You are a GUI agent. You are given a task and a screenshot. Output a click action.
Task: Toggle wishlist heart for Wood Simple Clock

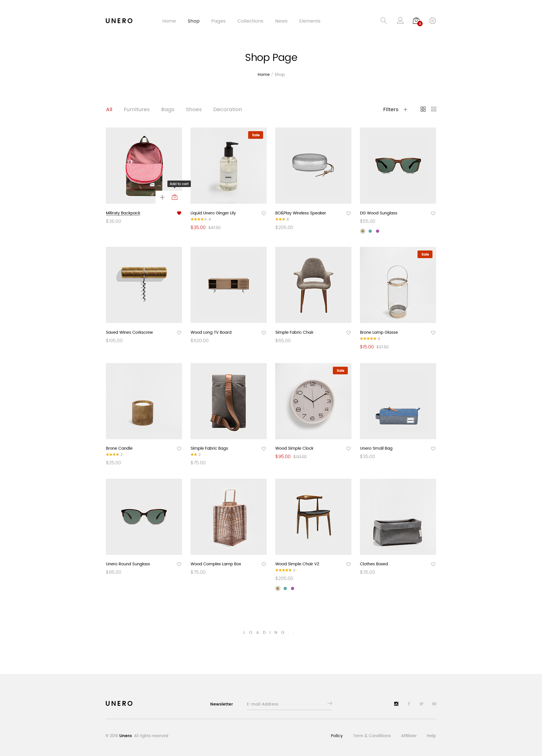click(348, 448)
